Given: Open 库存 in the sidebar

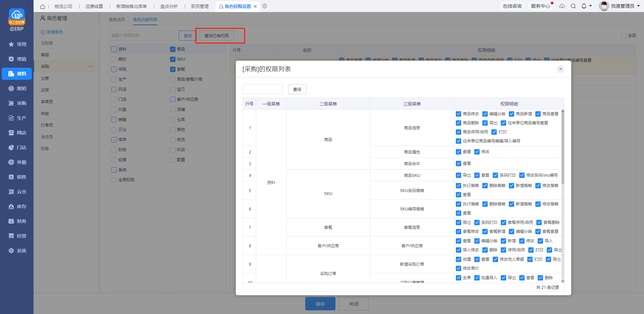Looking at the screenshot, I should (17, 206).
